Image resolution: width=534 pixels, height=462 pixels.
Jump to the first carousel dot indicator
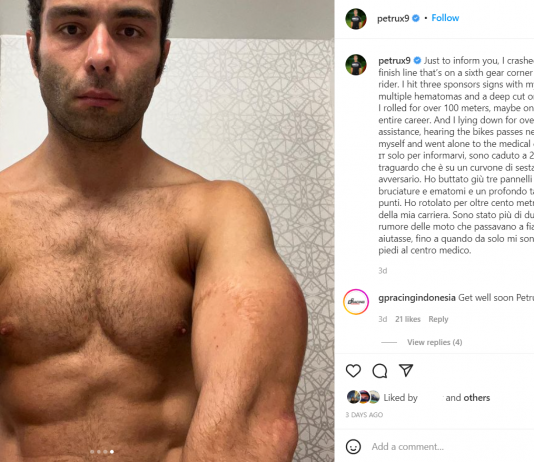click(x=92, y=452)
